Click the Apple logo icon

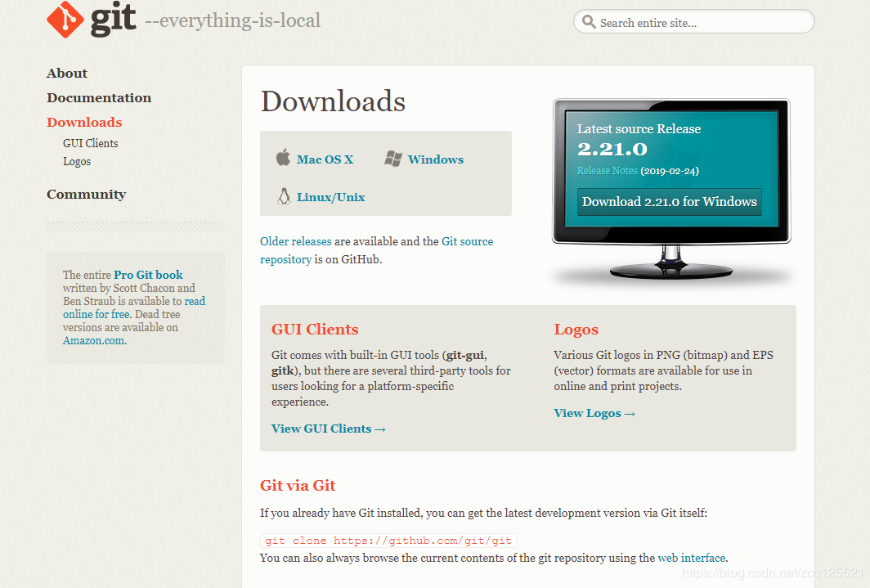click(x=283, y=158)
